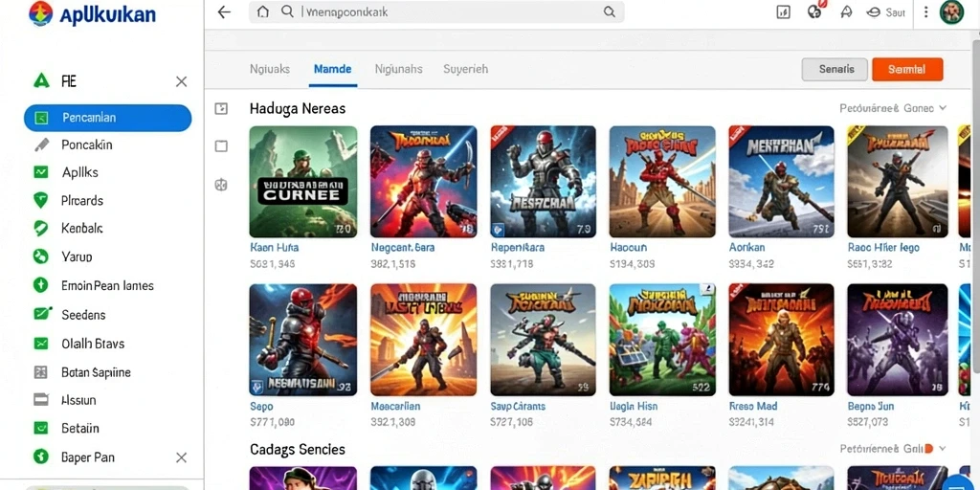Open the Begno Sun game thumbnail

898,340
